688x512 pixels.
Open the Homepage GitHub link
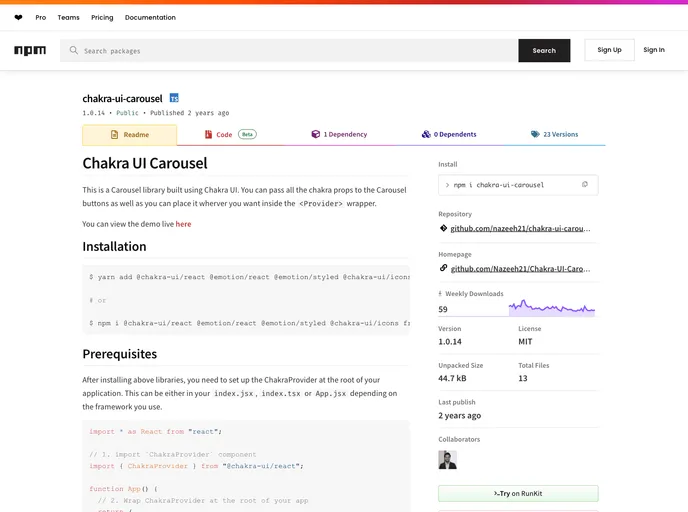tap(520, 269)
